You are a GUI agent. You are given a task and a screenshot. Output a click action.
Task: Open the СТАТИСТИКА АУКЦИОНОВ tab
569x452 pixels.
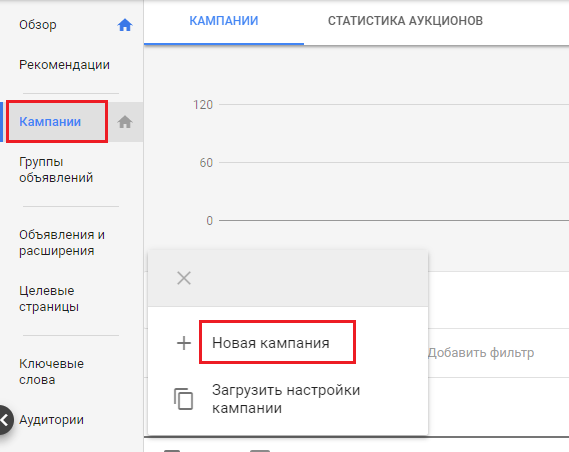[x=405, y=21]
